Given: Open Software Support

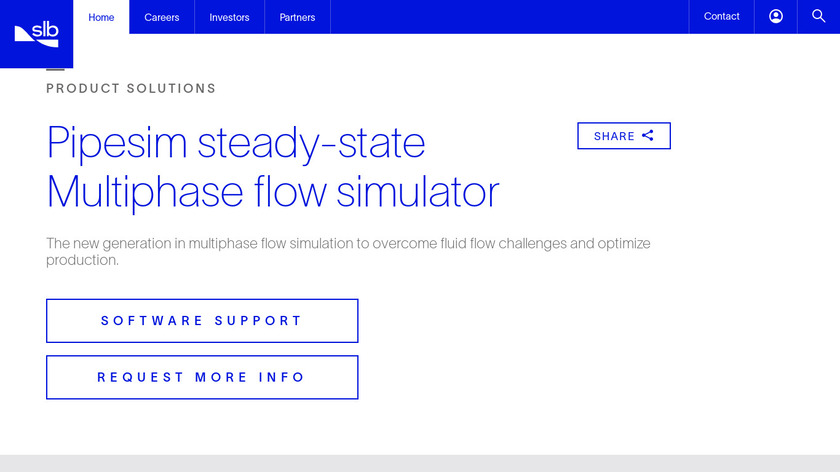Looking at the screenshot, I should 202,321.
